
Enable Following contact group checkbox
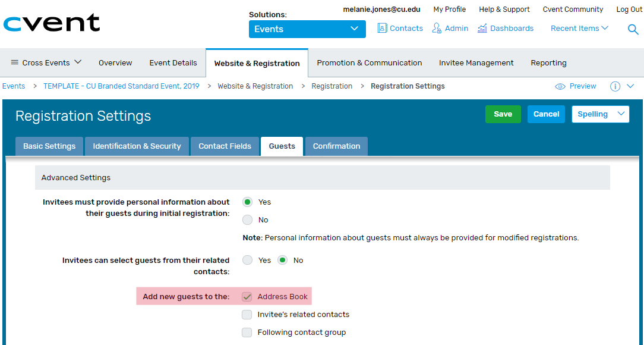click(247, 333)
